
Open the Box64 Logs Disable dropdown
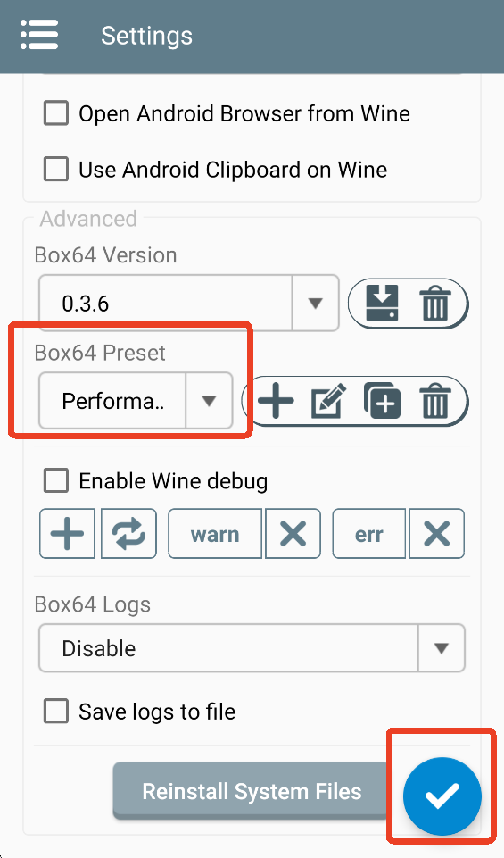pyautogui.click(x=252, y=648)
